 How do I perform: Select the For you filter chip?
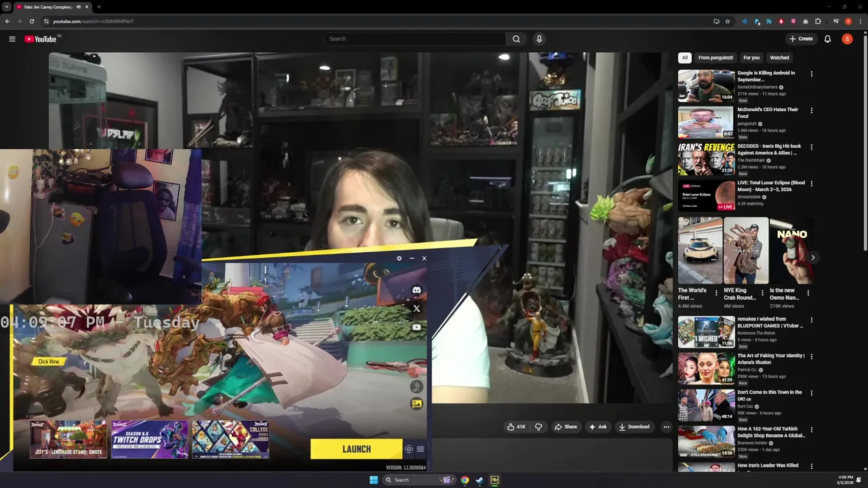751,58
